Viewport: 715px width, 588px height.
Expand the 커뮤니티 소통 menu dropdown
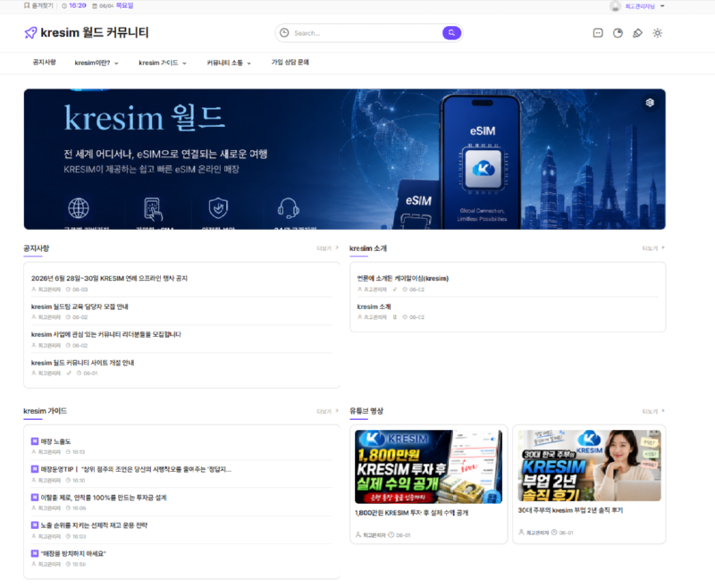pyautogui.click(x=249, y=63)
